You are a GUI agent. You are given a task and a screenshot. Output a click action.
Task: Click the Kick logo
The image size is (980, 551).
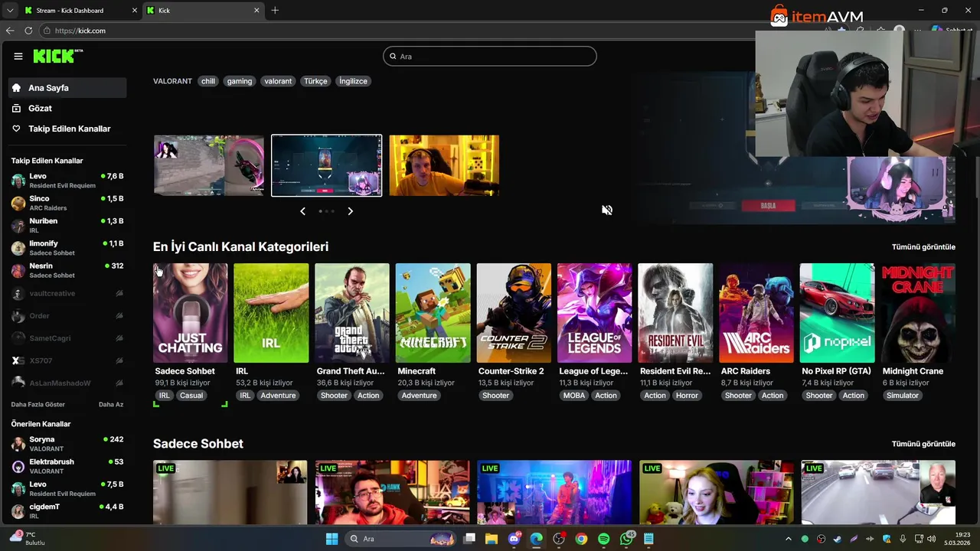(x=58, y=56)
